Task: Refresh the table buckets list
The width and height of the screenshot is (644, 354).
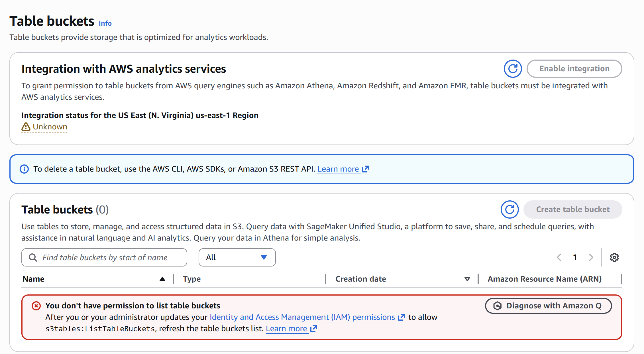Action: pos(510,209)
